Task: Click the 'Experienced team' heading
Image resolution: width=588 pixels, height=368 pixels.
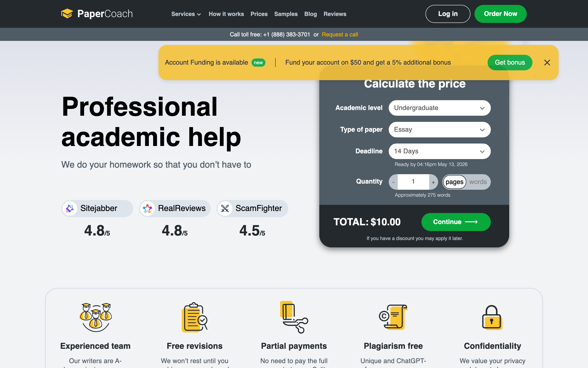Action: 95,346
